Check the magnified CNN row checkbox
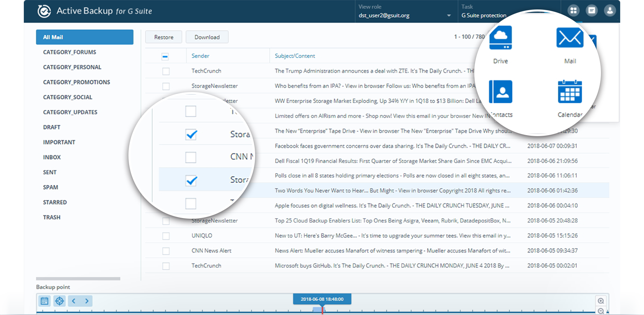644x315 pixels. coord(191,157)
